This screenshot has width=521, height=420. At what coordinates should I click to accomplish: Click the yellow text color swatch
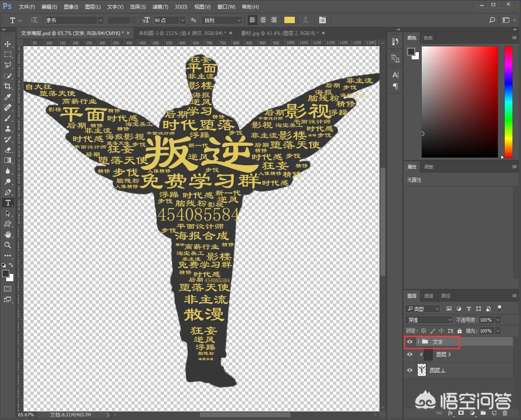click(289, 20)
